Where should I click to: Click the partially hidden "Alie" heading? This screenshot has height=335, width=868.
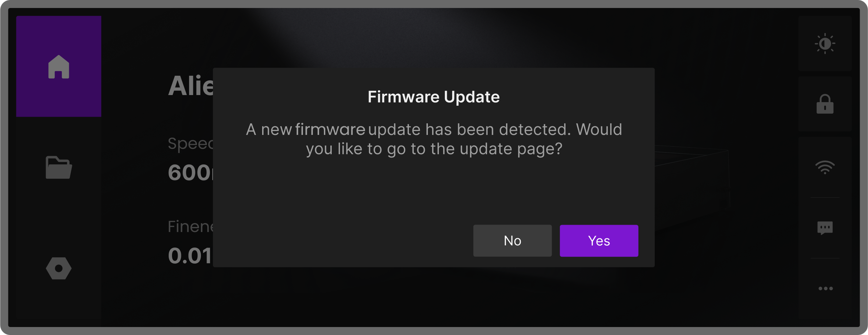pyautogui.click(x=191, y=86)
